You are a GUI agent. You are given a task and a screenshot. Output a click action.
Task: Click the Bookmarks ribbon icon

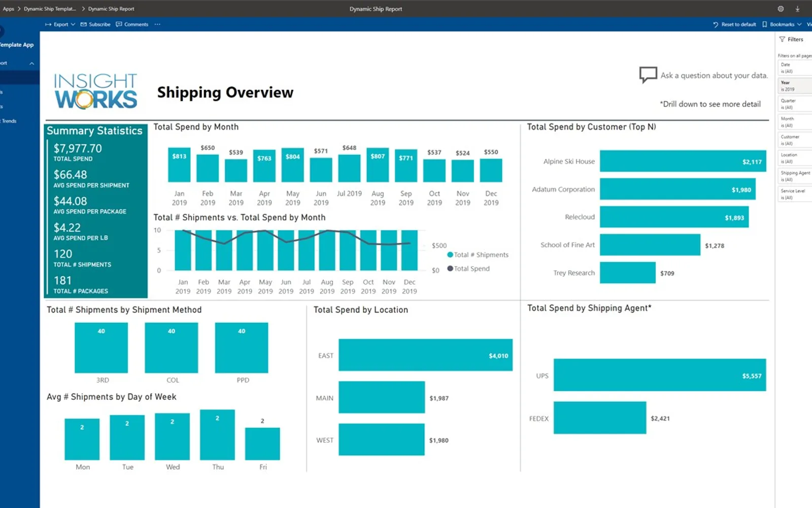pos(765,24)
